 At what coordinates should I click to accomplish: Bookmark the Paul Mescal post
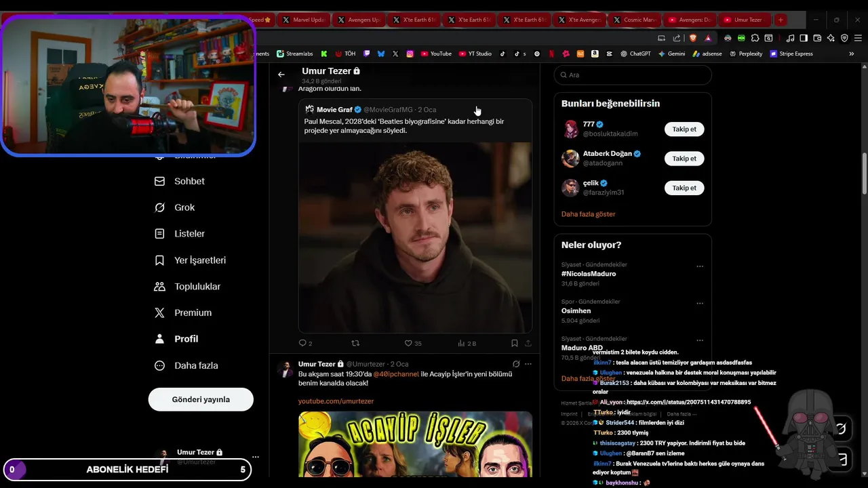point(515,344)
